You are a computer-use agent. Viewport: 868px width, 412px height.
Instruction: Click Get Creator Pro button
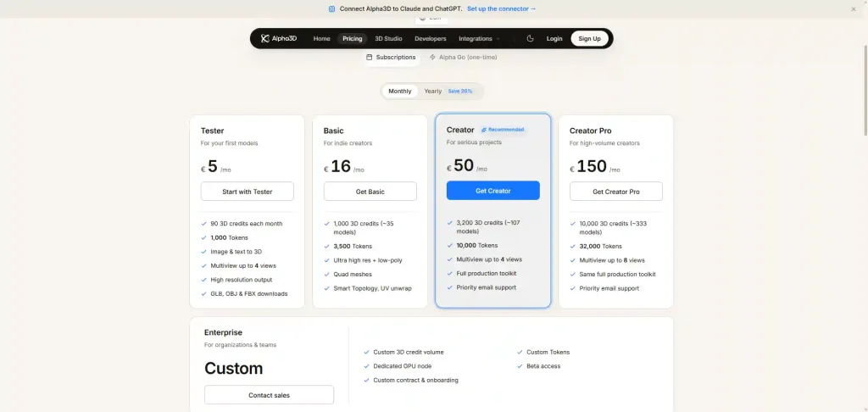point(616,192)
